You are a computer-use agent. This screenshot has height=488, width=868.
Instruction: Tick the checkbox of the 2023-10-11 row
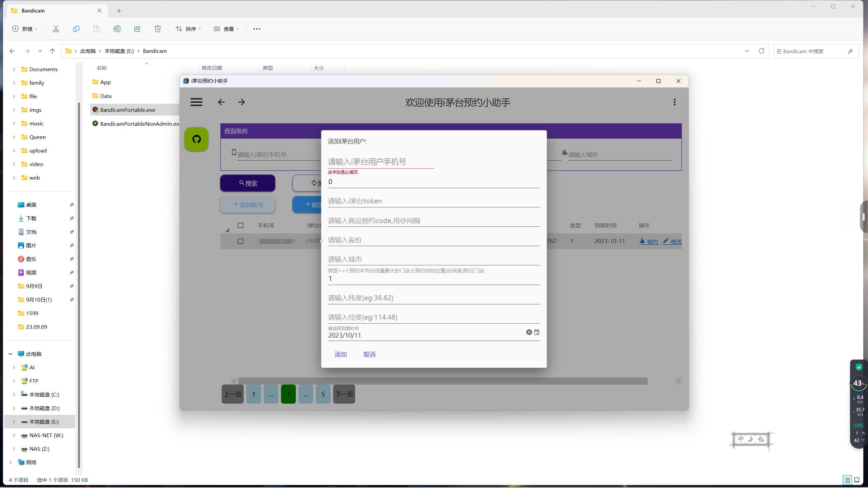[x=240, y=241]
